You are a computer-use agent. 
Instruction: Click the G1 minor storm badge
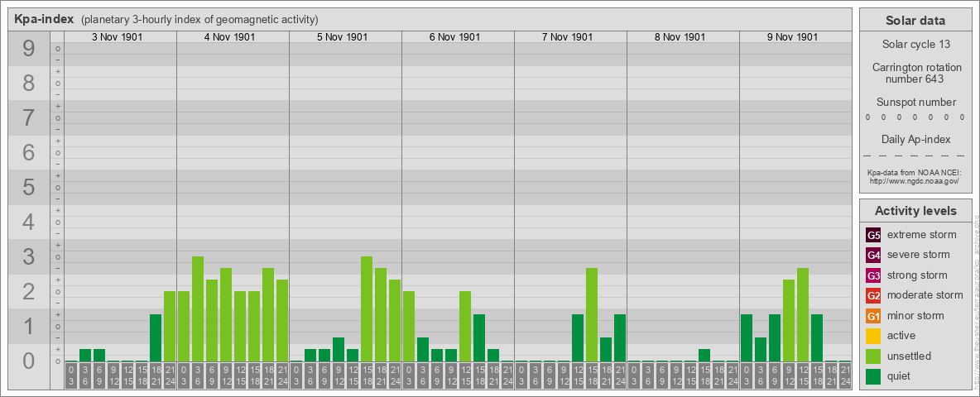click(x=873, y=316)
